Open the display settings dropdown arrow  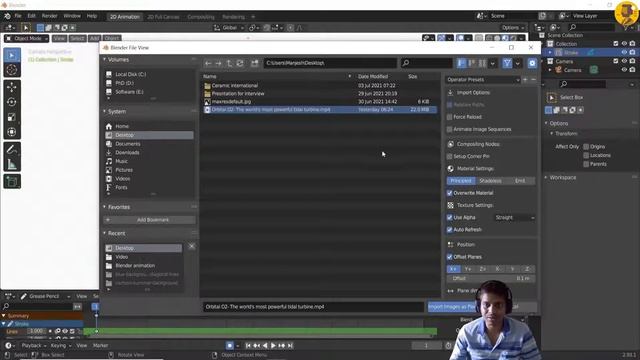(x=493, y=63)
